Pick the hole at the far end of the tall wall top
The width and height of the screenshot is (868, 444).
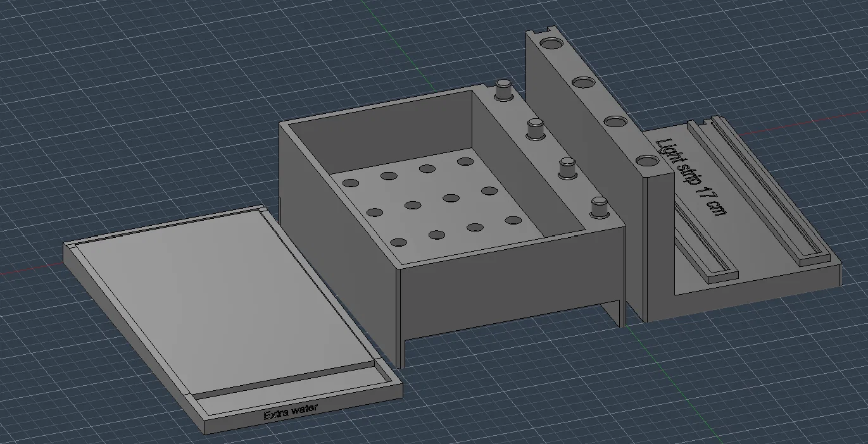pos(551,44)
